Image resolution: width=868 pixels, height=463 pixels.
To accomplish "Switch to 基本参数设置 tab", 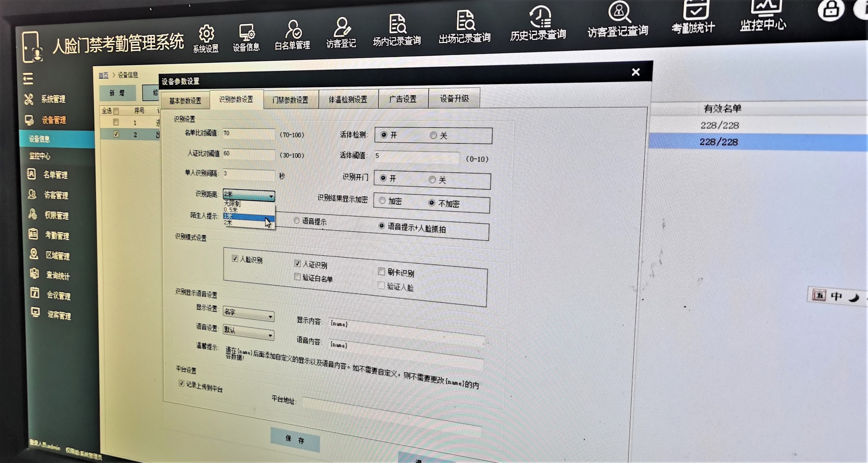I will coord(185,101).
